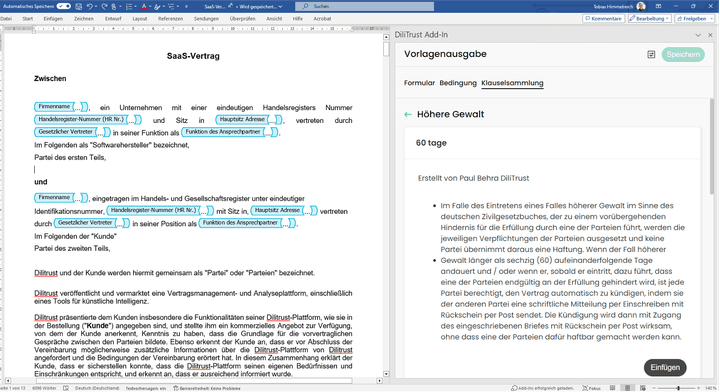
Task: Open the Ansicht ribbon tab
Action: [x=274, y=19]
